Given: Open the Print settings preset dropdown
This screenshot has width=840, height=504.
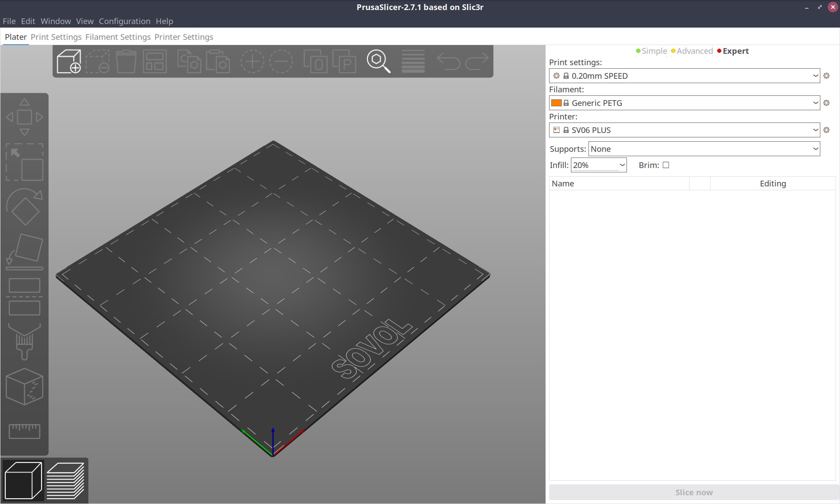Looking at the screenshot, I should click(684, 76).
